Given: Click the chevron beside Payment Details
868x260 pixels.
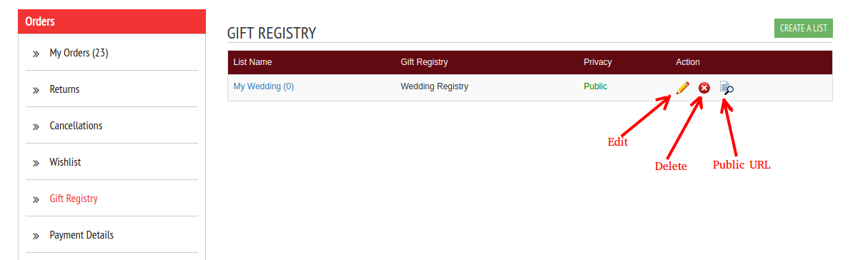Looking at the screenshot, I should click(x=36, y=236).
